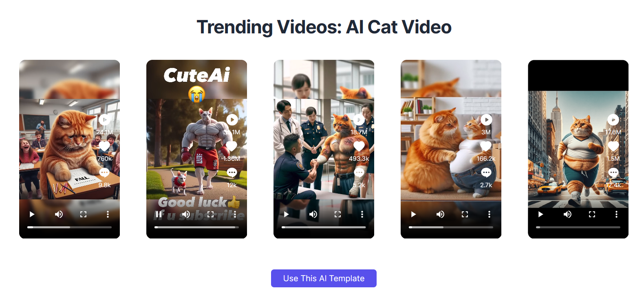Viewport: 644px width, 304px height.
Task: Open more options on jogging cat video
Action: pos(616,214)
